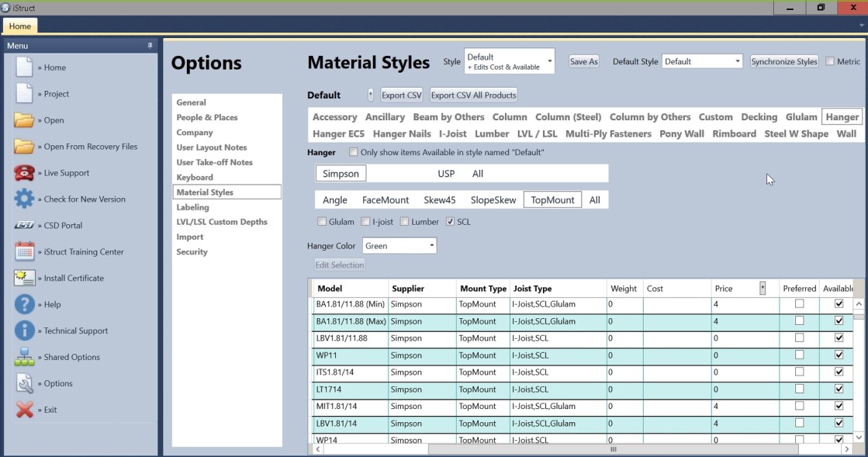
Task: Select the I-Joist material category tab
Action: point(453,133)
